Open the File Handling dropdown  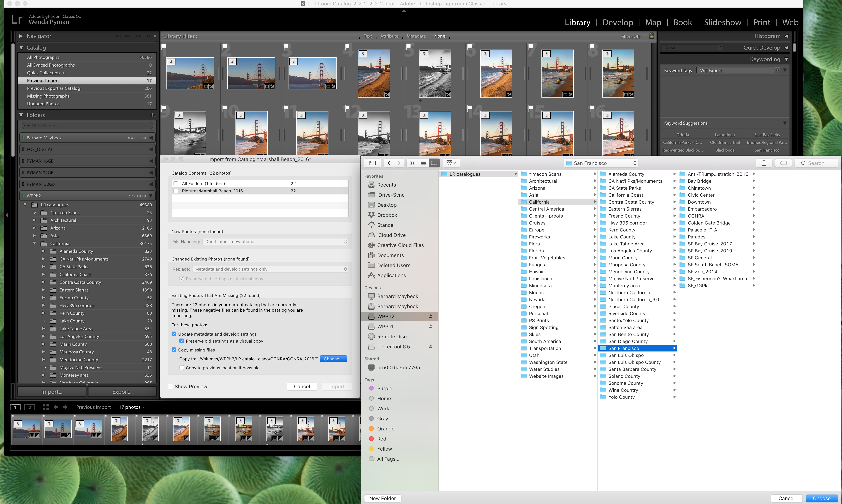(x=276, y=242)
